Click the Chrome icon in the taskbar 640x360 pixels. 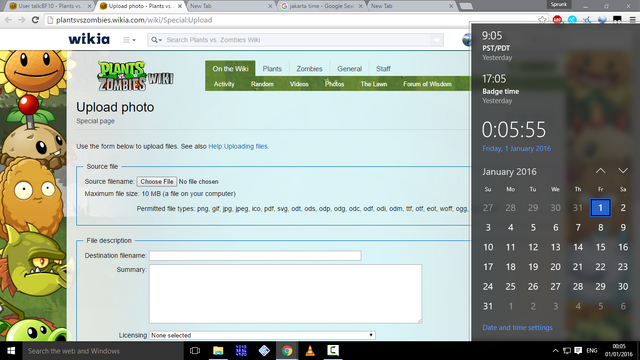click(x=287, y=351)
